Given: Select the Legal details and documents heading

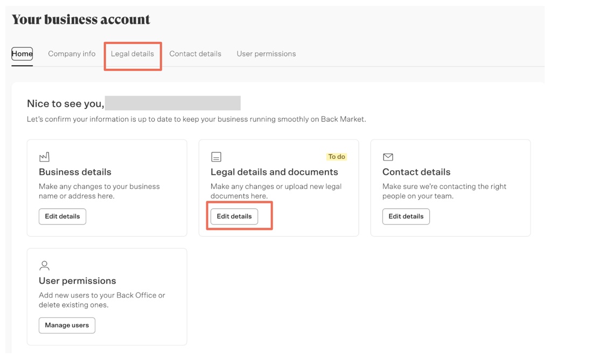Looking at the screenshot, I should 274,172.
